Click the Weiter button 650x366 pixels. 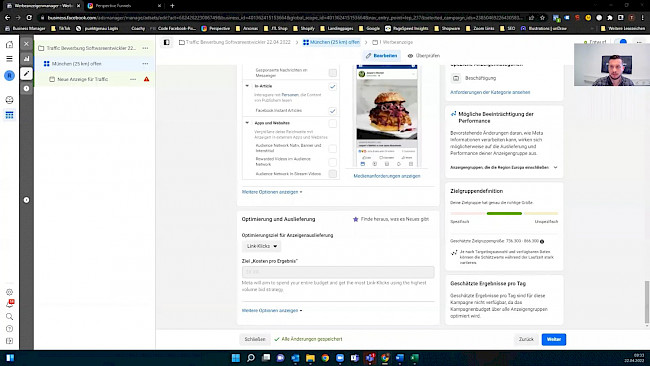[553, 339]
